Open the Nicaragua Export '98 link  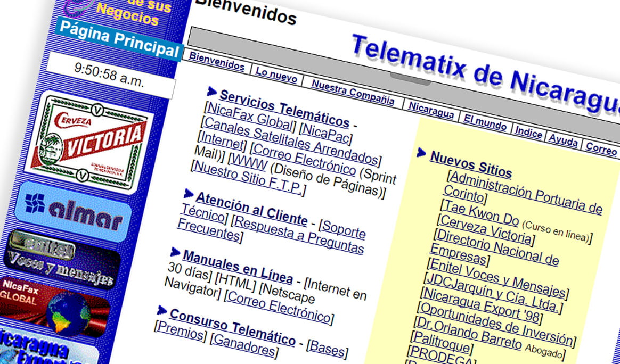tap(481, 305)
